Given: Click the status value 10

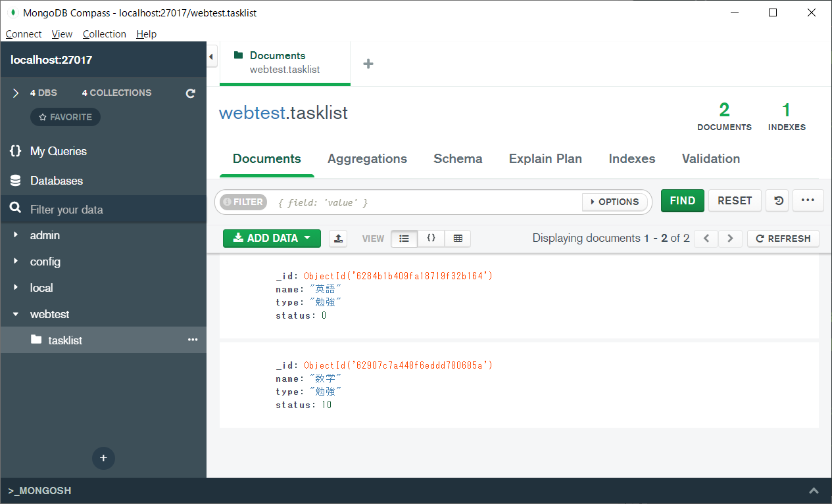Looking at the screenshot, I should [x=326, y=405].
